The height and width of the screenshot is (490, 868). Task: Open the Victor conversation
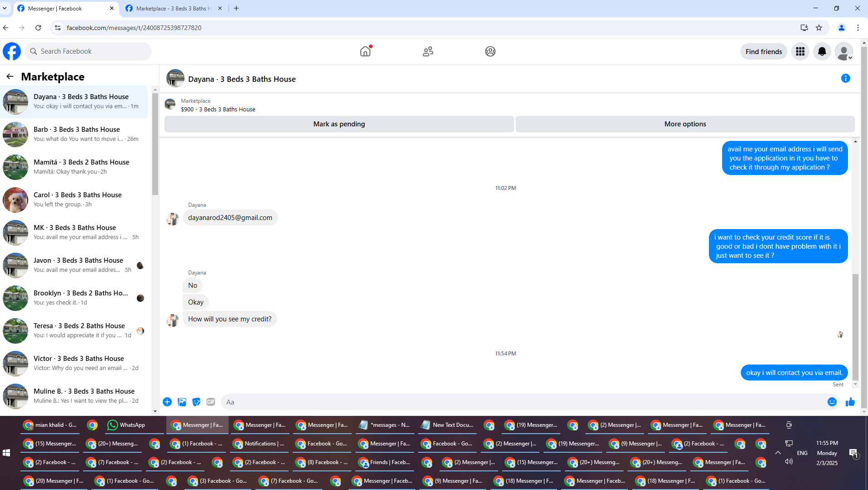[x=74, y=363]
